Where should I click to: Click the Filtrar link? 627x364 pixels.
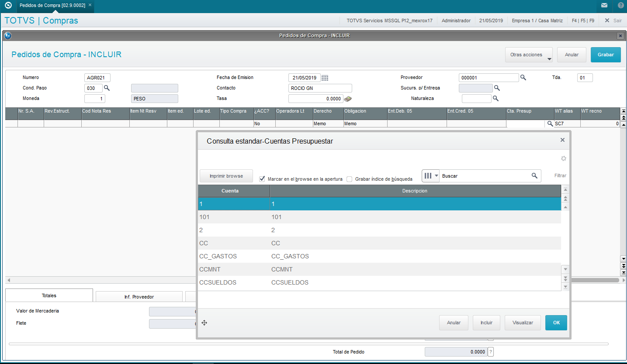560,176
